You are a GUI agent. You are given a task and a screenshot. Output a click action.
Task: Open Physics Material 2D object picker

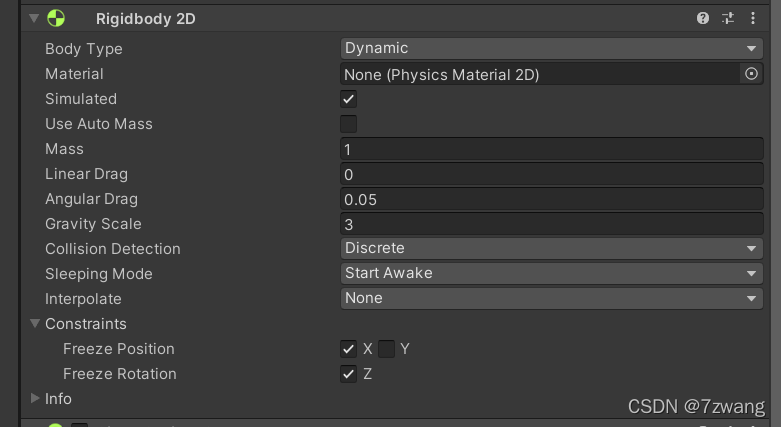point(751,74)
